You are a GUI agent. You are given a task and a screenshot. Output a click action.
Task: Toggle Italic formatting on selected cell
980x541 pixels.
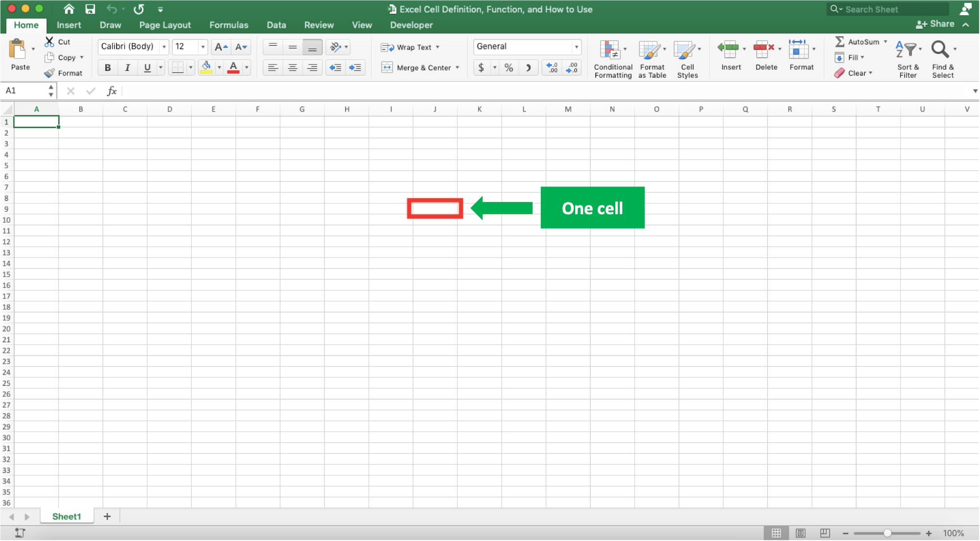(127, 68)
